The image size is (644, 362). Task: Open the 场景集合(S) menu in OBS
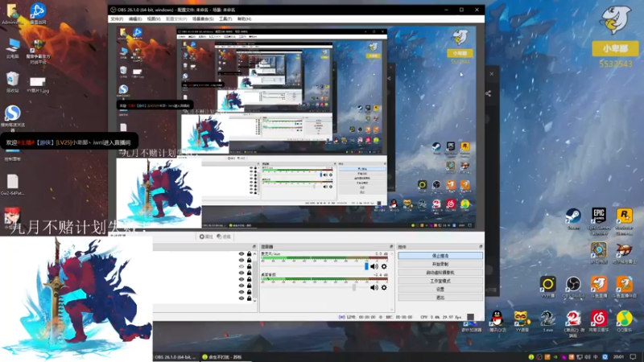pyautogui.click(x=203, y=19)
